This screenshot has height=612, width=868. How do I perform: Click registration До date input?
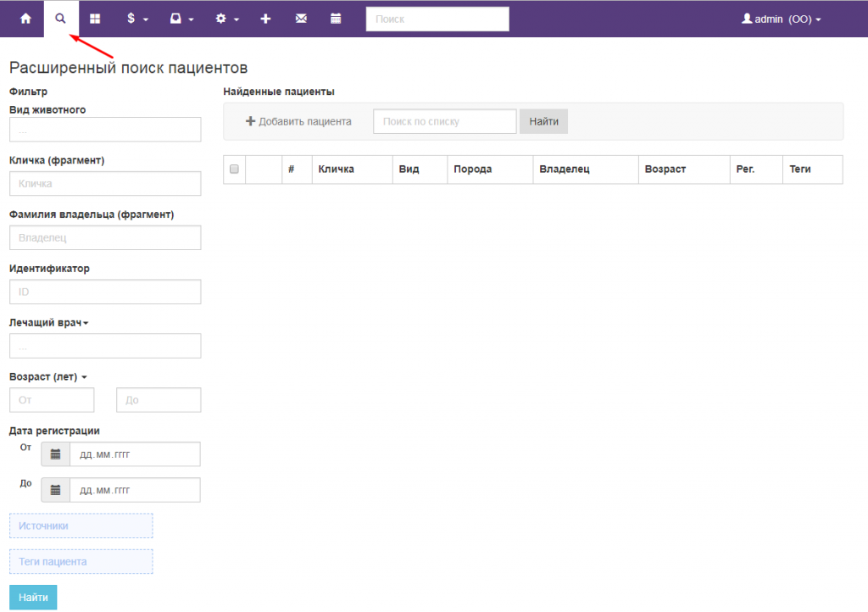pos(135,490)
